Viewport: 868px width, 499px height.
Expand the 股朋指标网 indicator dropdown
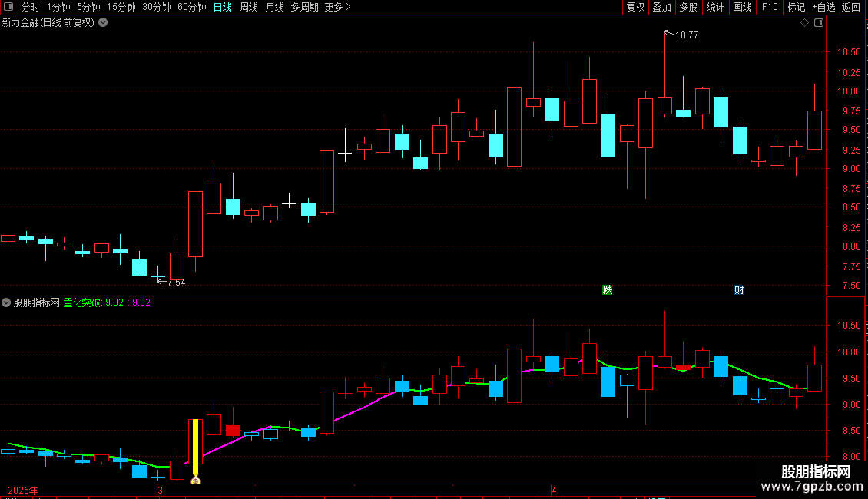click(6, 302)
